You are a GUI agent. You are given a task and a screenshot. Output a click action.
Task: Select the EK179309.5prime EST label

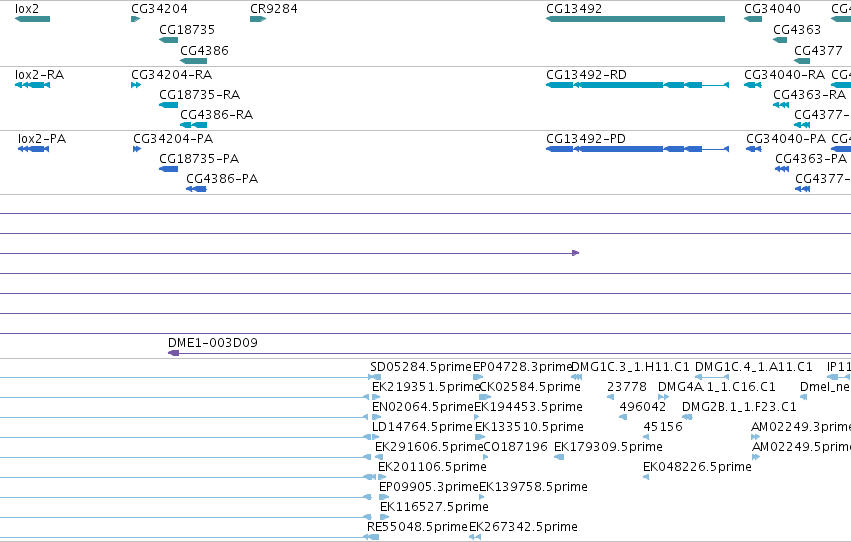click(608, 447)
